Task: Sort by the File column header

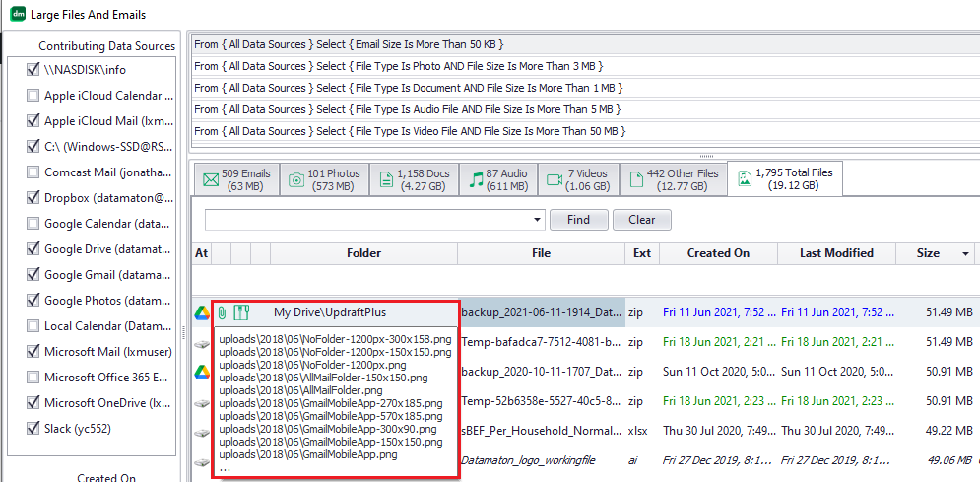Action: click(542, 253)
